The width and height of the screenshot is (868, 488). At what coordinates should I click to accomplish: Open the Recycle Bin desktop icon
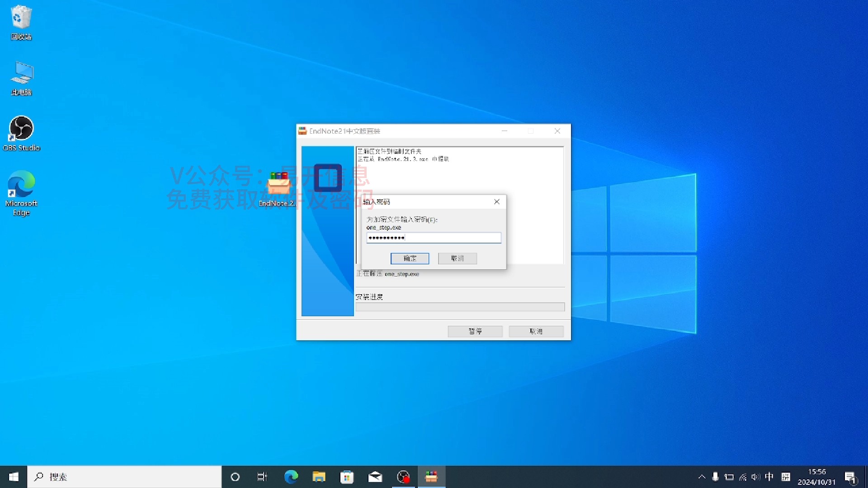coord(21,23)
